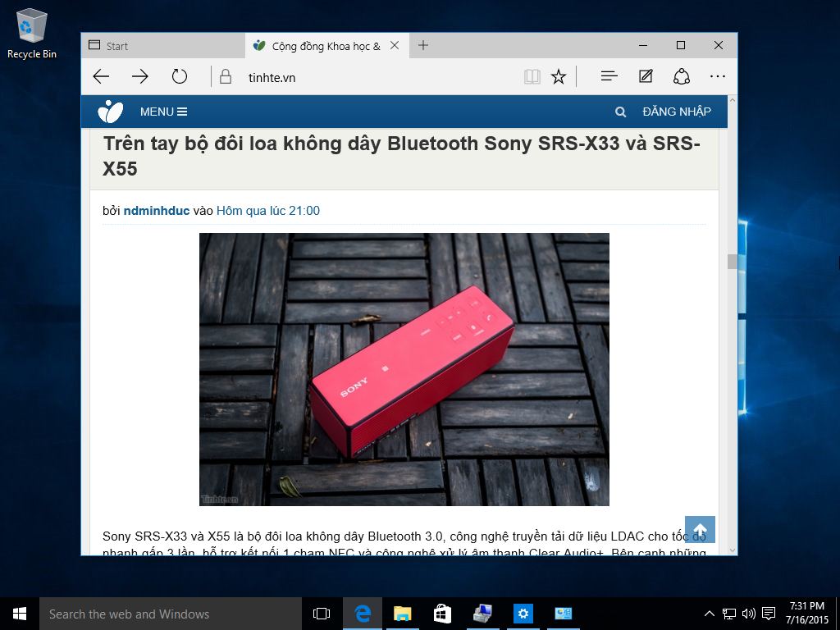Click the computer monitor taskbar app icon
840x630 pixels.
pyautogui.click(x=482, y=614)
